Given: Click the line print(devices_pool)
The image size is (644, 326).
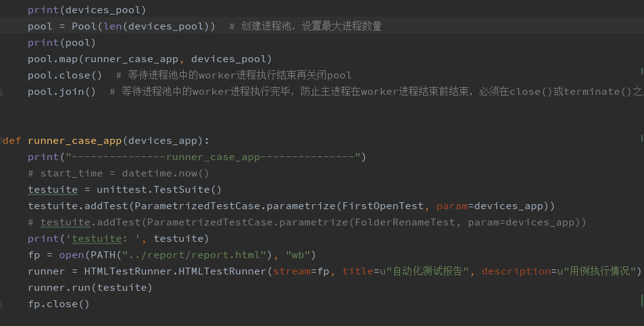Looking at the screenshot, I should pyautogui.click(x=87, y=10).
